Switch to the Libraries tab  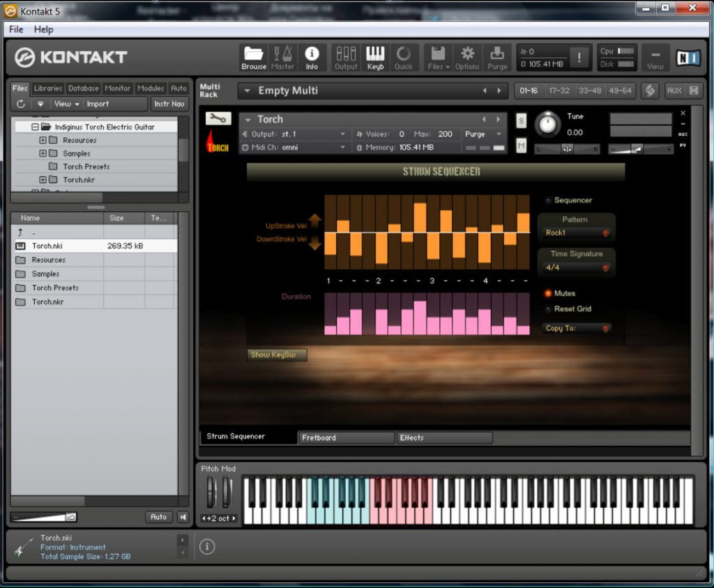pos(48,88)
